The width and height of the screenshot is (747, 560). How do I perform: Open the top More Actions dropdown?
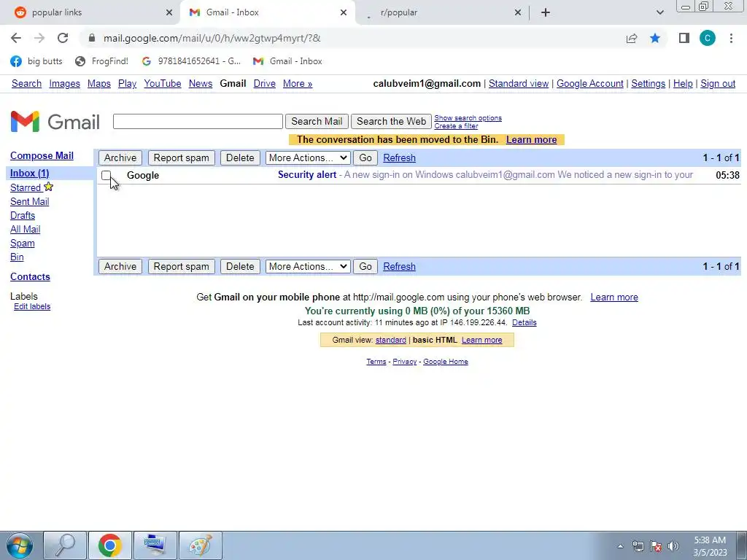point(308,157)
